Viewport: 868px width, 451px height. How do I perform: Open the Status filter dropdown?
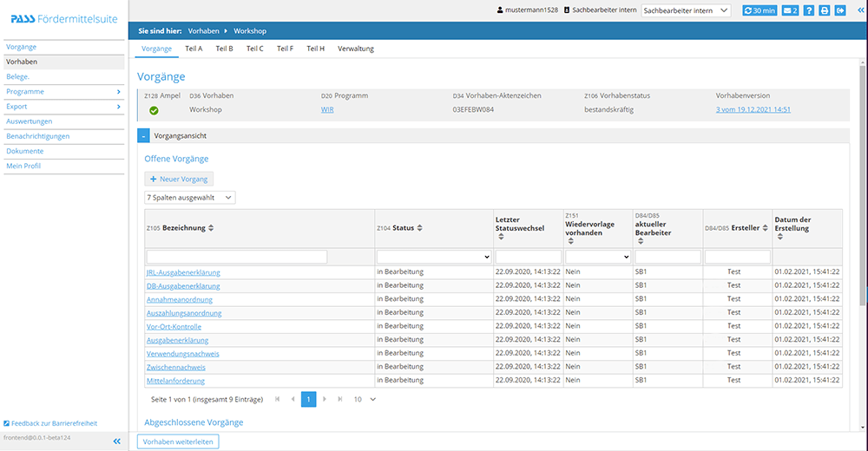(433, 257)
